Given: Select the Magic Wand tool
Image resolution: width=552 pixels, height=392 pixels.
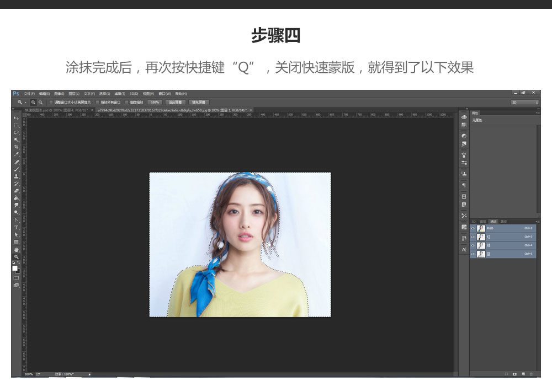Looking at the screenshot, I should (17, 140).
